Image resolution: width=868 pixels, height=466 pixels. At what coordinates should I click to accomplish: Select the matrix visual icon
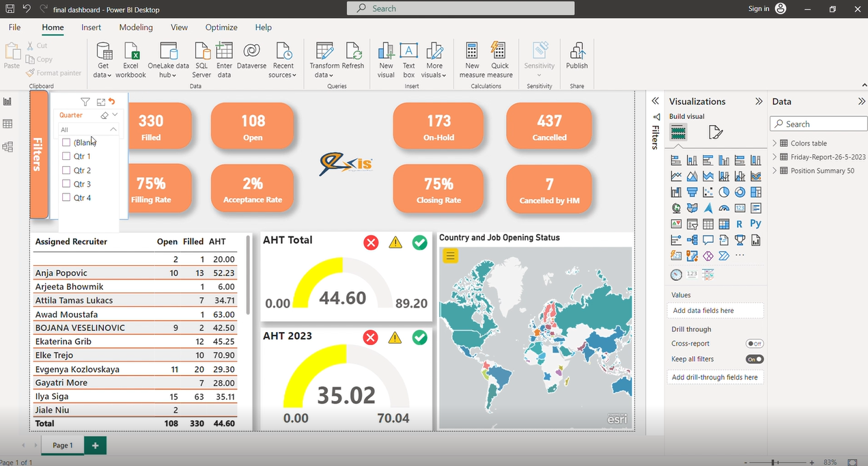[724, 224]
